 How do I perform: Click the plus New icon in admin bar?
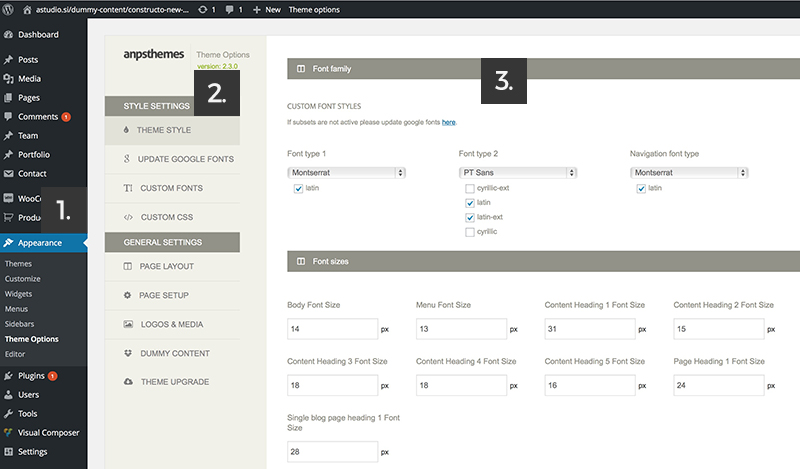pos(257,10)
